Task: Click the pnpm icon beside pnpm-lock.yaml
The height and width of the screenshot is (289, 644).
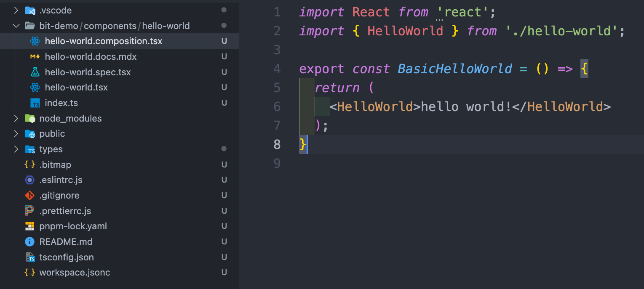Action: pyautogui.click(x=30, y=226)
